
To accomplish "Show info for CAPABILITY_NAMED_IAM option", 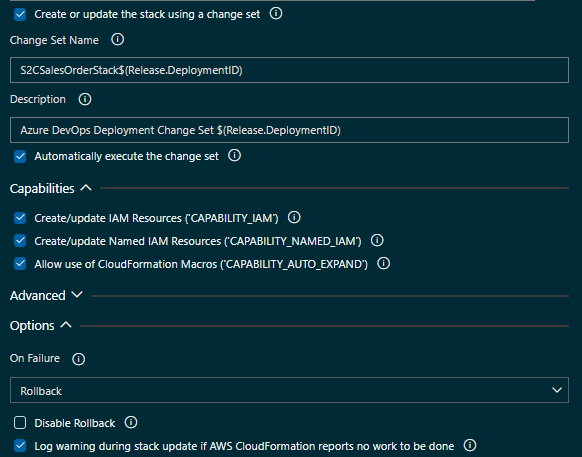I will [x=377, y=241].
